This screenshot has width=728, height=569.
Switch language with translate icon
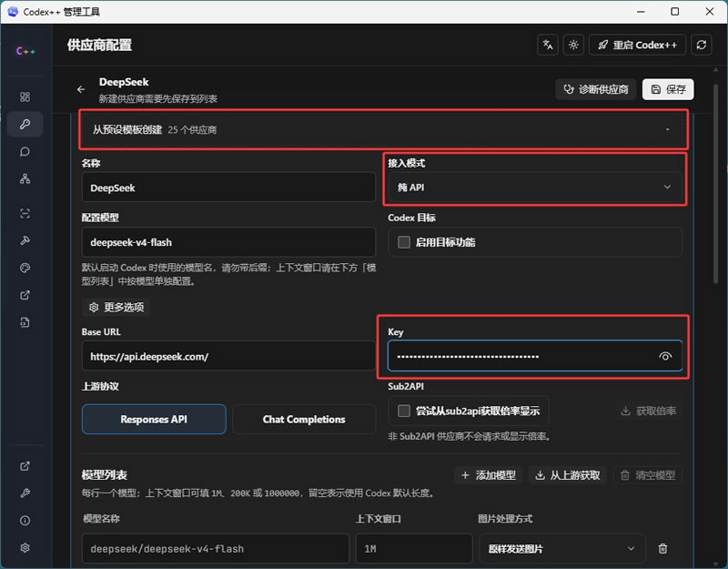[x=548, y=45]
